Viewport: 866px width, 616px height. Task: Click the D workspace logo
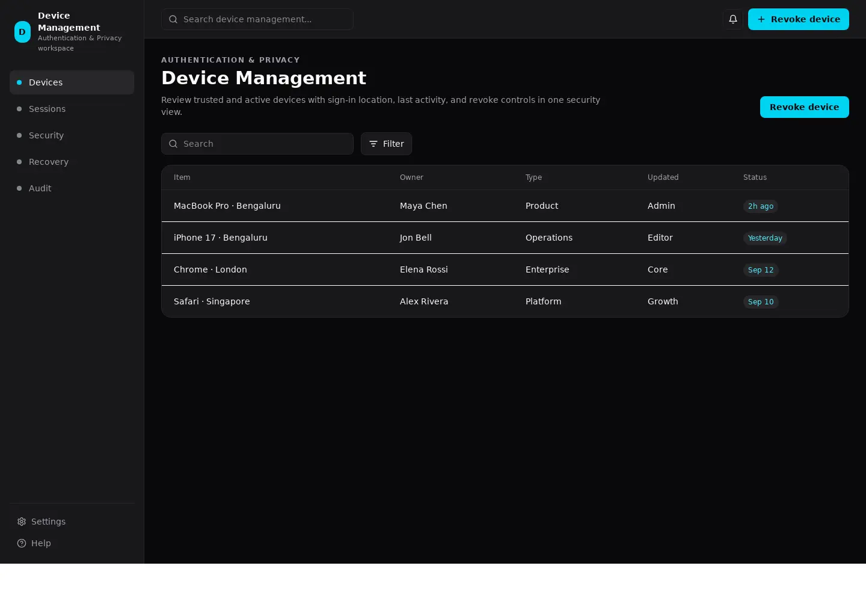point(22,32)
